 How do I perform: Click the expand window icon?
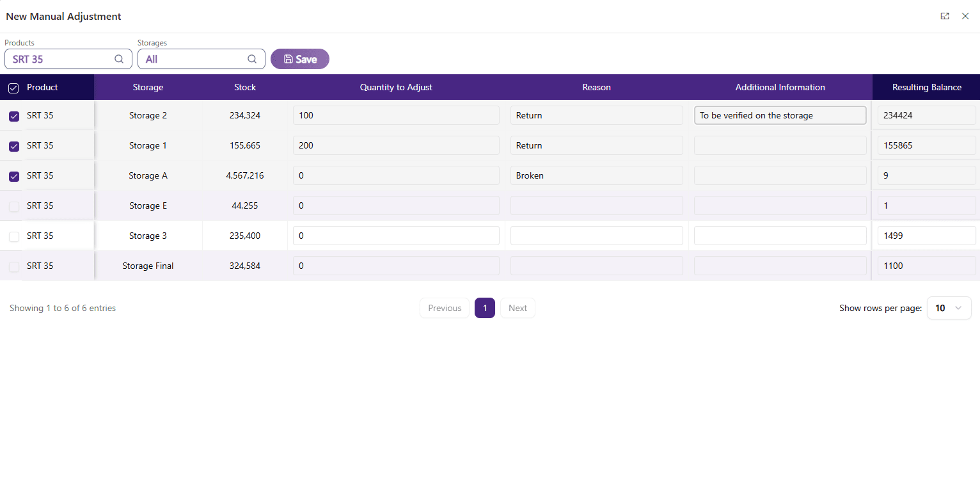[945, 16]
